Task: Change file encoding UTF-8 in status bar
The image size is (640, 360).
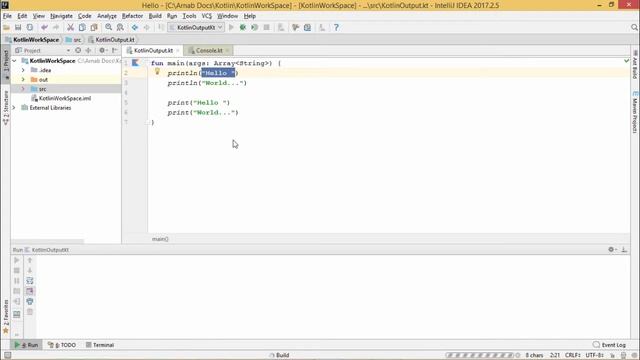Action: click(x=595, y=356)
